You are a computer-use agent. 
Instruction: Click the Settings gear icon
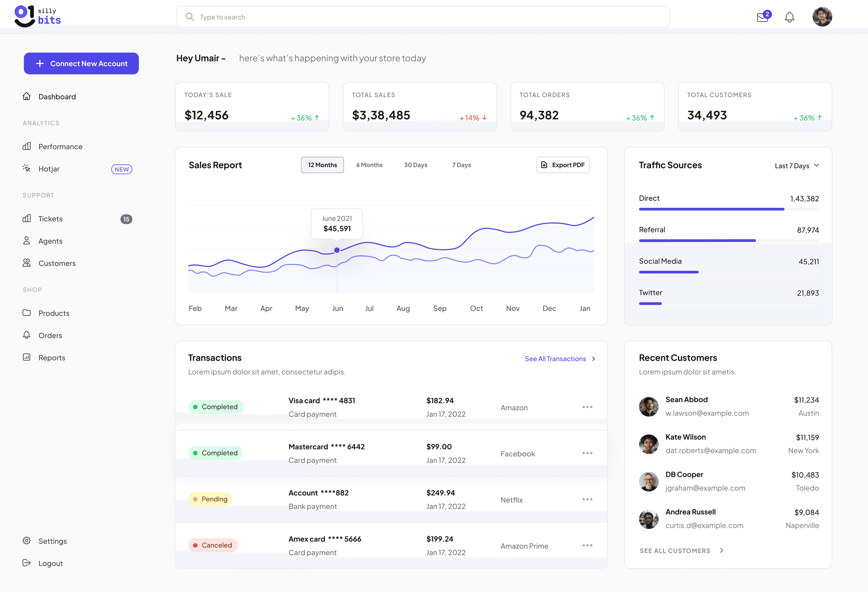(x=26, y=541)
